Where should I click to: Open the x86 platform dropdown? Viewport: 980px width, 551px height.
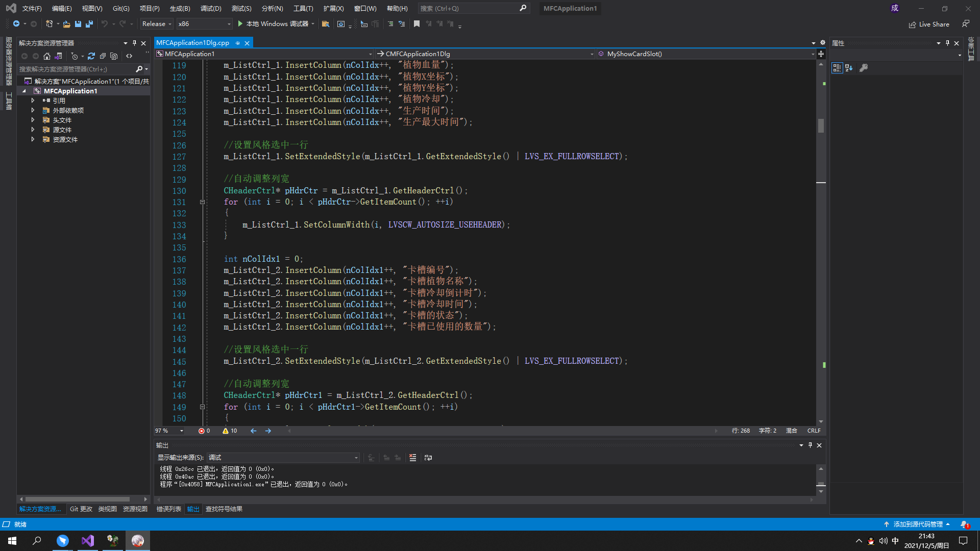(204, 24)
